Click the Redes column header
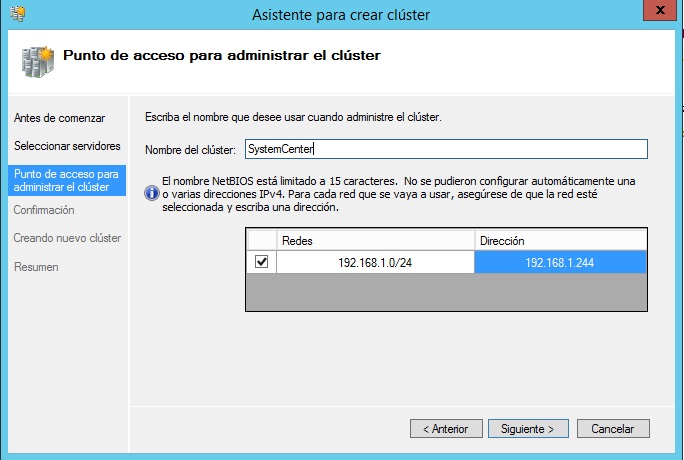The width and height of the screenshot is (684, 460). click(374, 241)
